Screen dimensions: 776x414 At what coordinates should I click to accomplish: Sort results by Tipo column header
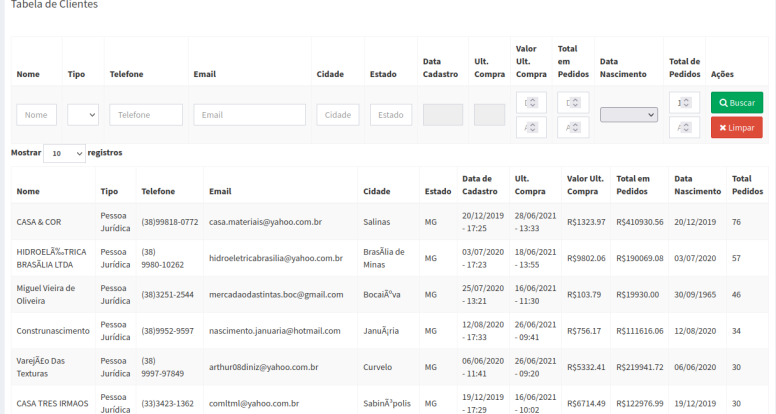109,191
